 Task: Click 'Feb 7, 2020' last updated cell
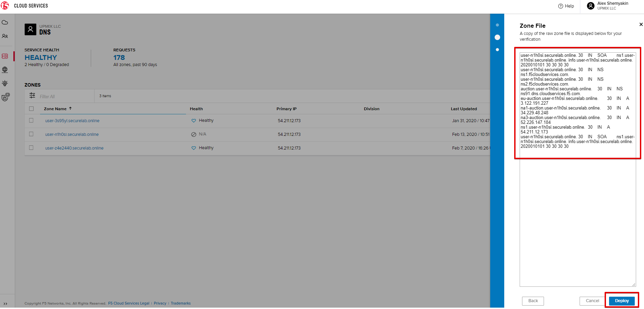click(471, 148)
